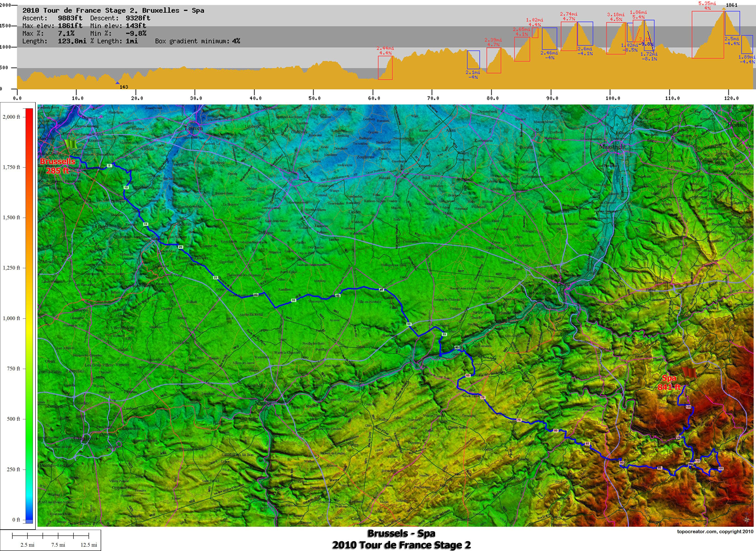Click the red climb box labeled 2.44mi 4.4%

coord(385,68)
